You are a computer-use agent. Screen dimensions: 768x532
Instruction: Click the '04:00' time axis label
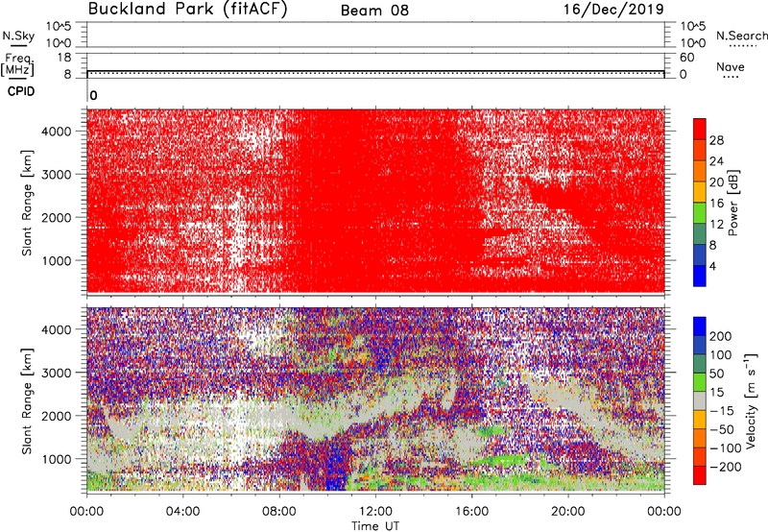(182, 512)
